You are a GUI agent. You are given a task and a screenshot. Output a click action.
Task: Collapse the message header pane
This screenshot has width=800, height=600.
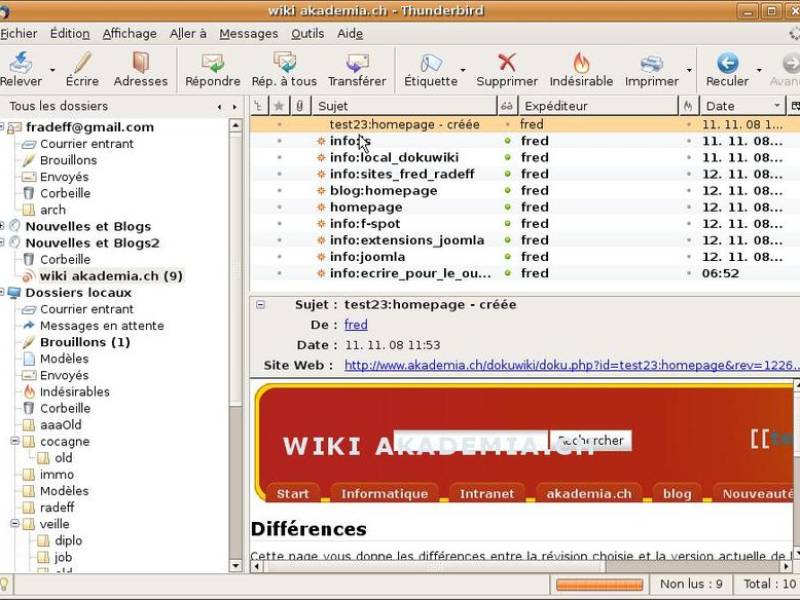tap(260, 305)
